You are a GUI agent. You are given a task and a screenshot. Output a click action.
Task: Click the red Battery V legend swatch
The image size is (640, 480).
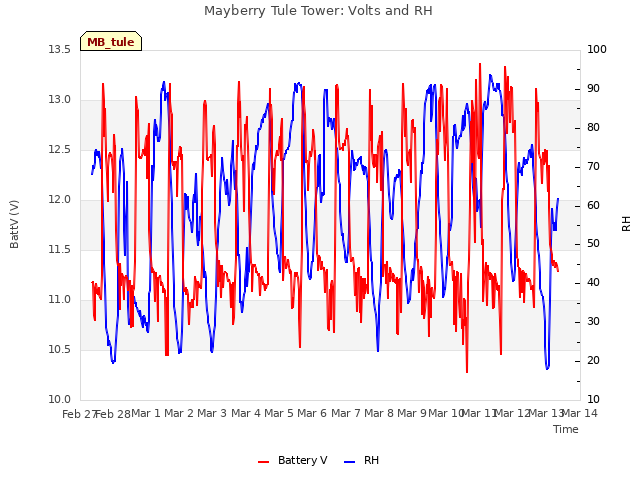264,462
